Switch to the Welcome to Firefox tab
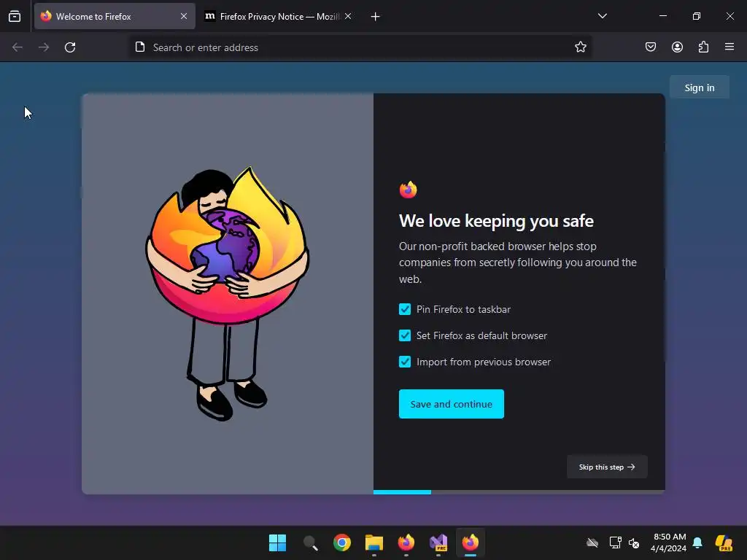 tap(115, 16)
